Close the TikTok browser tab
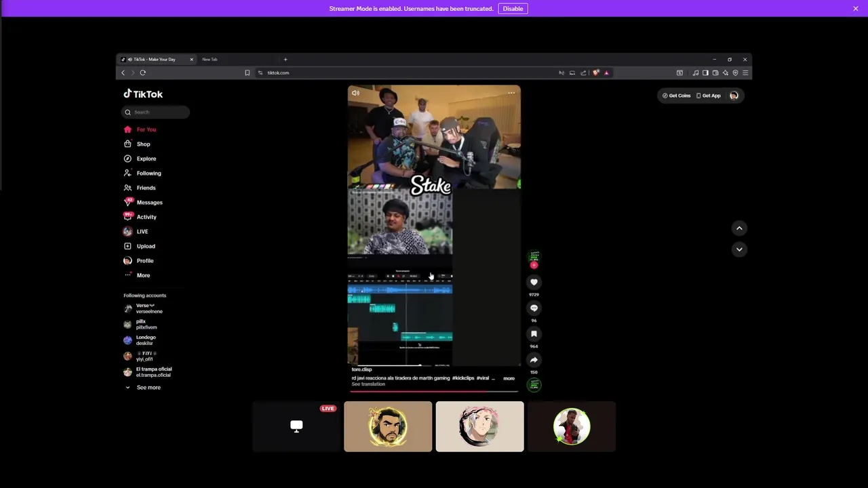Image resolution: width=868 pixels, height=488 pixels. 191,60
